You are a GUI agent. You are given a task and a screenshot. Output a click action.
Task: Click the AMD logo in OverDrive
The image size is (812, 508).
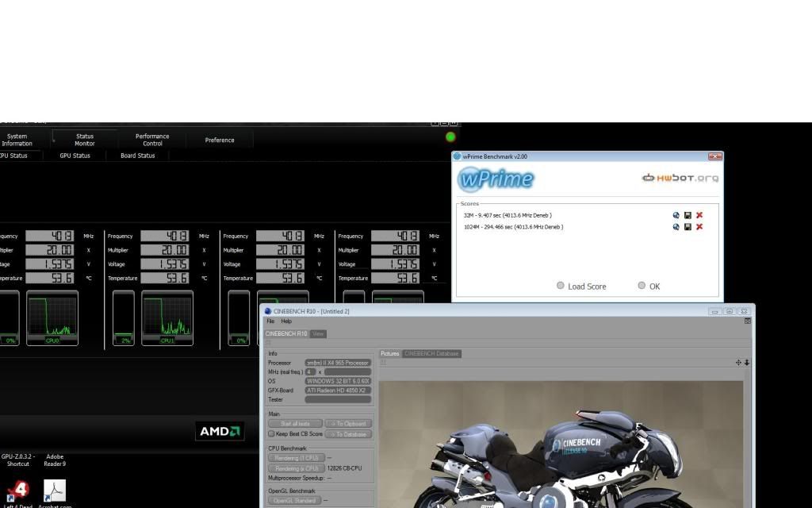220,431
